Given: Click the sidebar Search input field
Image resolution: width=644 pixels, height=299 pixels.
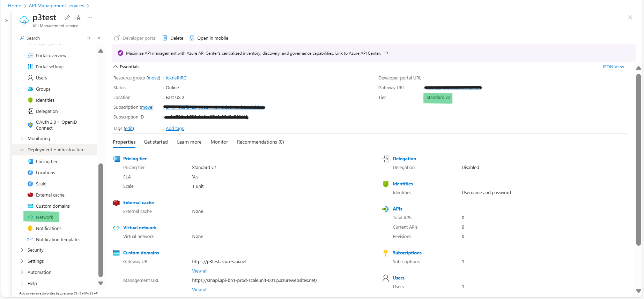Looking at the screenshot, I should (x=51, y=38).
